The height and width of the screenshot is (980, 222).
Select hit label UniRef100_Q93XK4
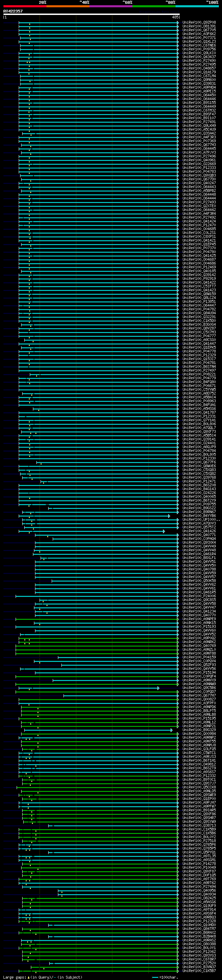point(199,543)
